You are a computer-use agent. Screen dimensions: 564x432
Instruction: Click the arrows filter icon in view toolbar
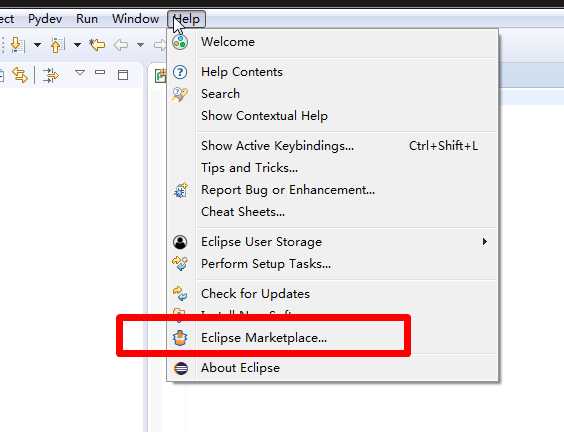[x=50, y=76]
